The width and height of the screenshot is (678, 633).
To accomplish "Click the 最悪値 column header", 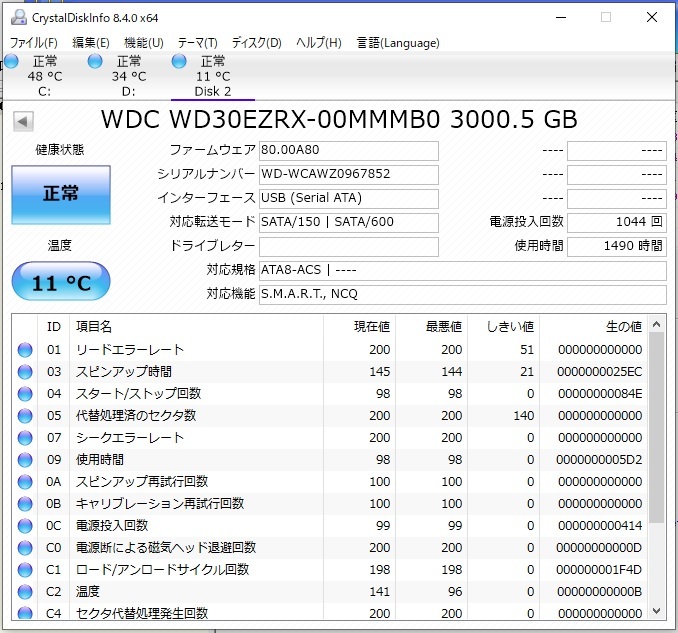I will 431,327.
